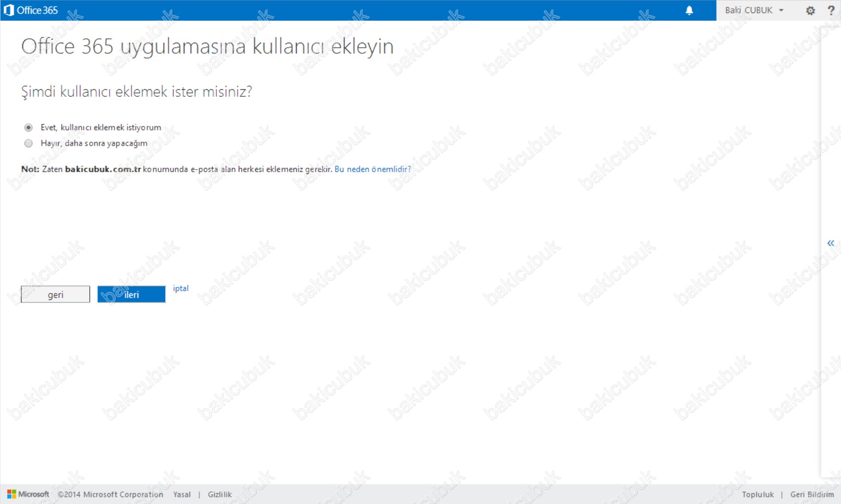Continue with the ileri button
Screen dimensions: 841x504
tap(131, 294)
